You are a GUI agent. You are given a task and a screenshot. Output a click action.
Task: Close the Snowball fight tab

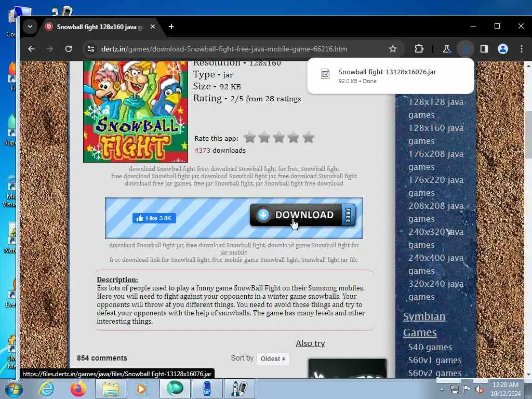153,26
